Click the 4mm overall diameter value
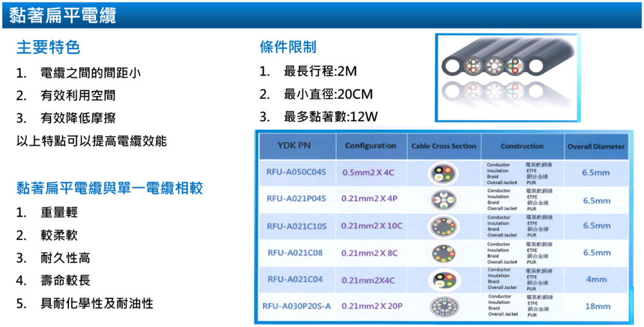The height and width of the screenshot is (327, 644). tap(596, 279)
